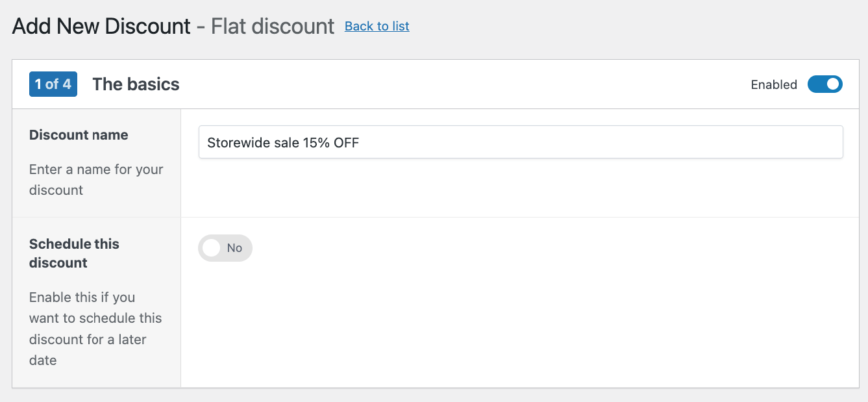Click the "Schedule this discount" label
The image size is (868, 402).
point(74,253)
